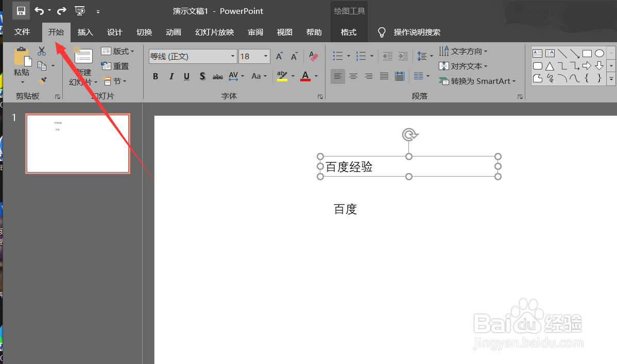Viewport: 617px width, 364px height.
Task: Select the text box shape in gallery
Action: (538, 54)
